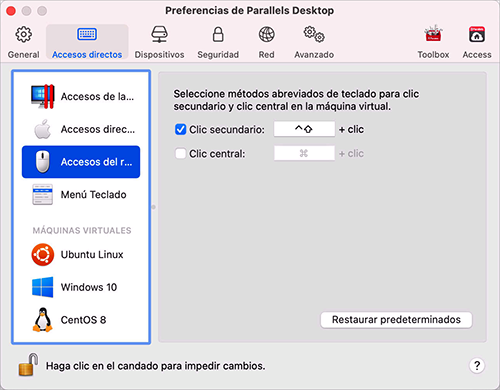500x390 pixels.
Task: Open help with the question mark button
Action: 477,366
